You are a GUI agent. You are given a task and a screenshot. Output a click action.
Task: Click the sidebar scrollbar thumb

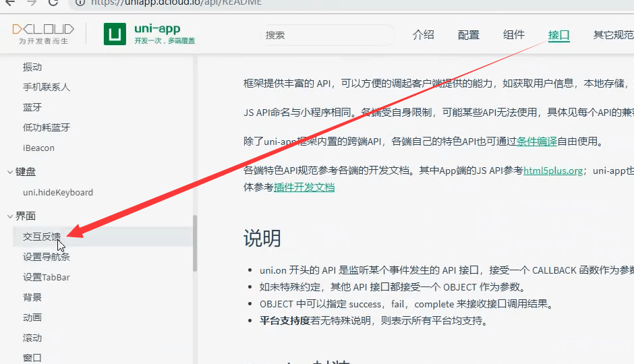(x=195, y=243)
